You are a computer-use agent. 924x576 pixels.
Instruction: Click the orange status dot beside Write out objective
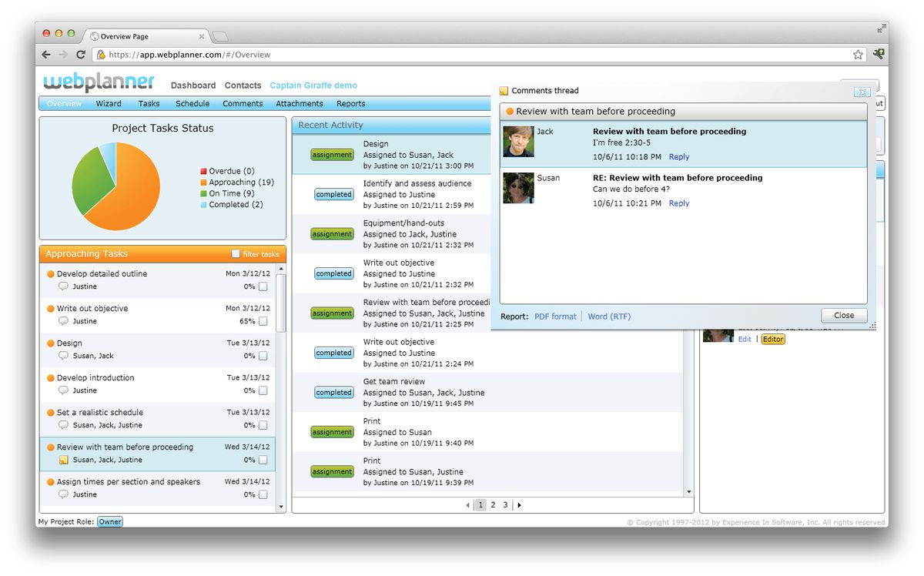tap(49, 308)
